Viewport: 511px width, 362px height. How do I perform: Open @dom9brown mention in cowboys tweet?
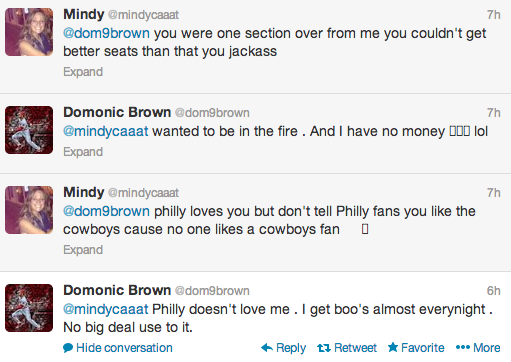pos(106,211)
